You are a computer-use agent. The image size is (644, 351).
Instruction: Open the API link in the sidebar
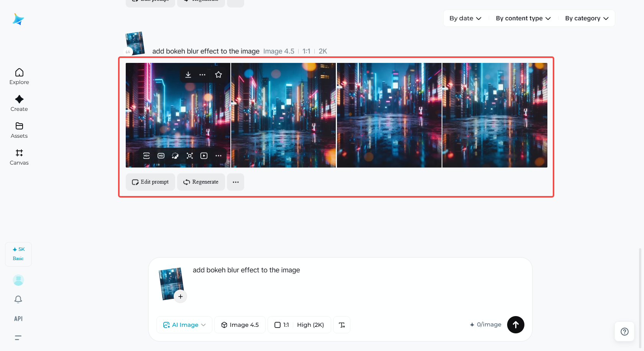pyautogui.click(x=18, y=319)
